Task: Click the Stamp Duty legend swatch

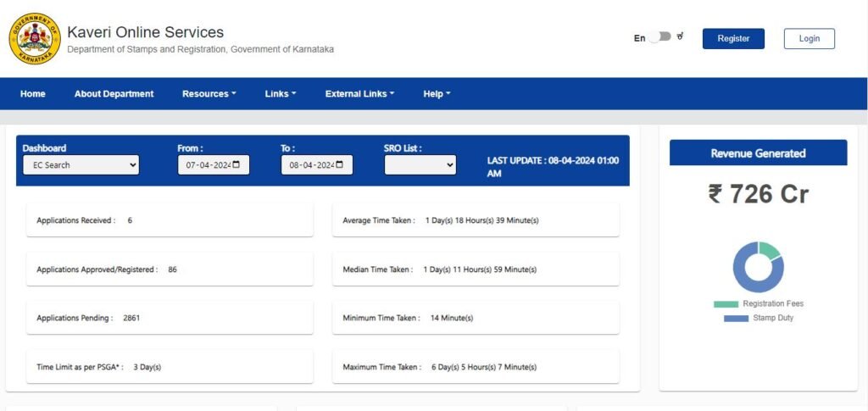Action: [x=737, y=319]
